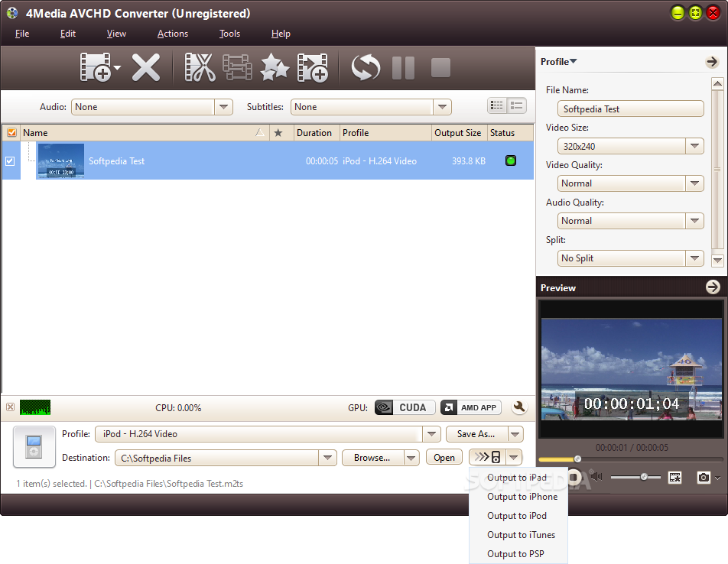Adjust the preview volume slider

635,477
